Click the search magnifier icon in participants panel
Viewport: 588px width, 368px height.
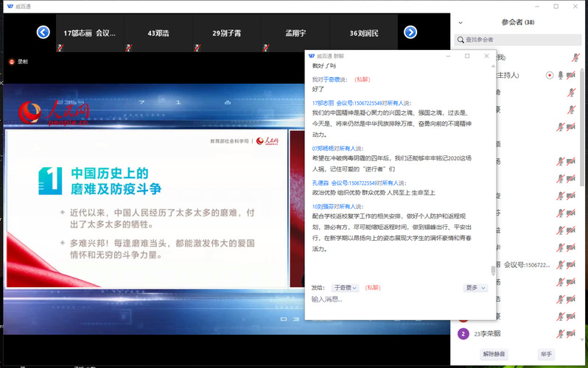point(461,40)
